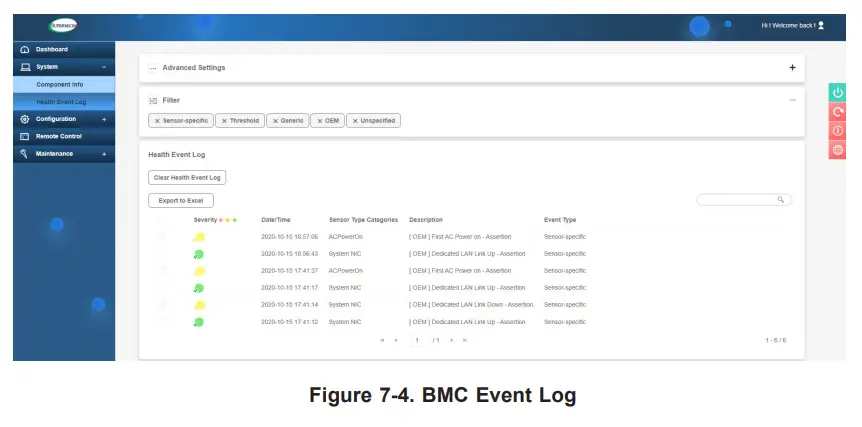Open Configuration menu label
The height and width of the screenshot is (427, 862).
pyautogui.click(x=56, y=119)
